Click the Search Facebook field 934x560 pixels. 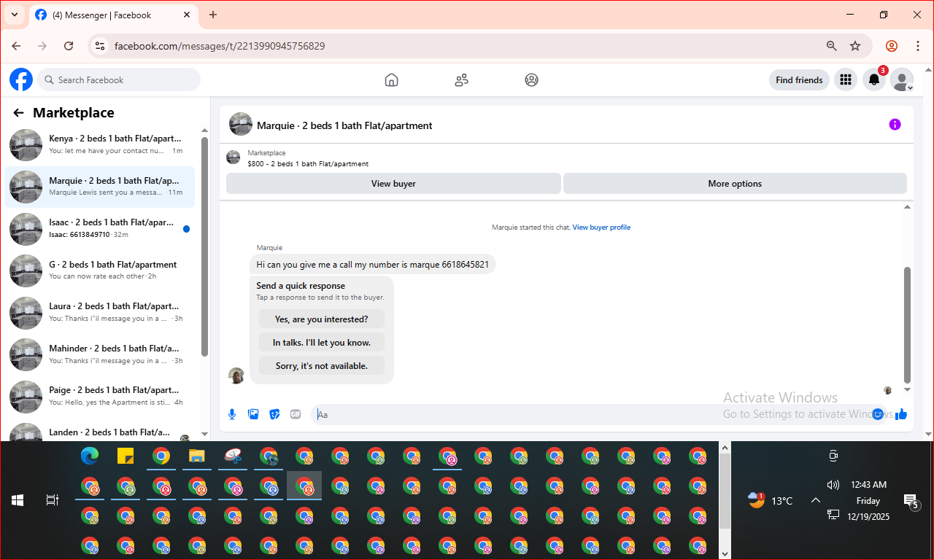119,80
